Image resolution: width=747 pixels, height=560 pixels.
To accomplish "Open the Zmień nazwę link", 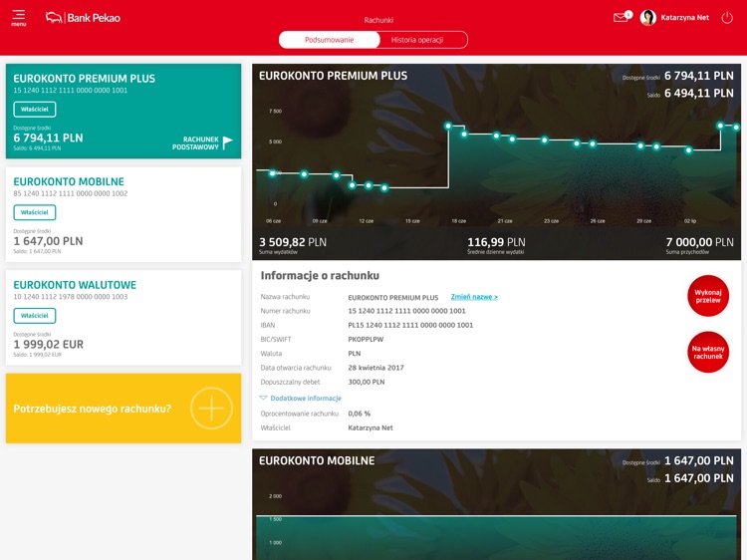I will pos(474,297).
